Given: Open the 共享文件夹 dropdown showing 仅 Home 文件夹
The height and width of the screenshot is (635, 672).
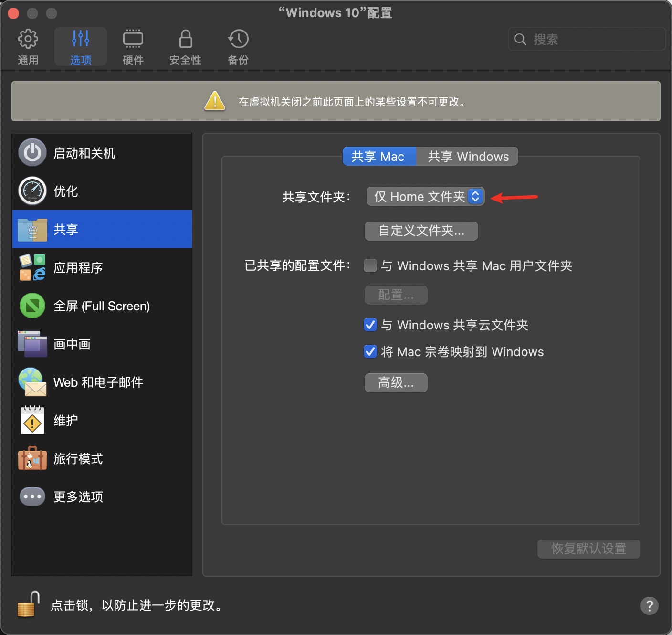Looking at the screenshot, I should click(425, 196).
